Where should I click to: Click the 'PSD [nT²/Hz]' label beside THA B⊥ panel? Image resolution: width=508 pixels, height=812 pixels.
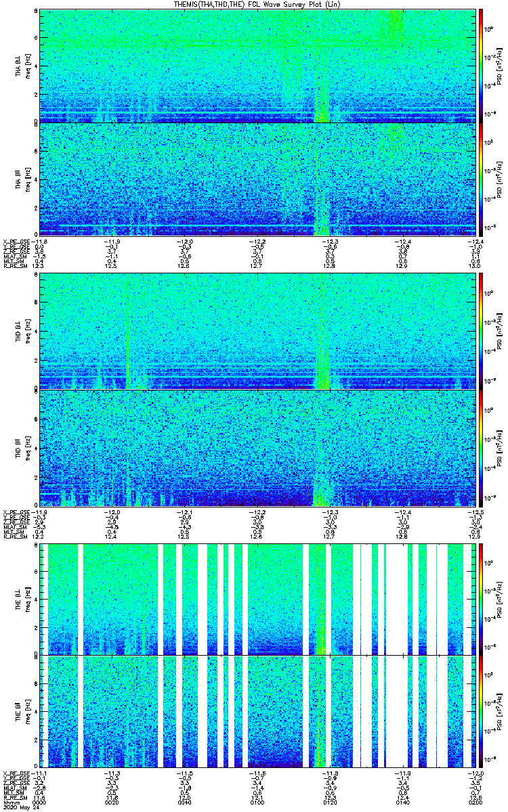point(500,66)
